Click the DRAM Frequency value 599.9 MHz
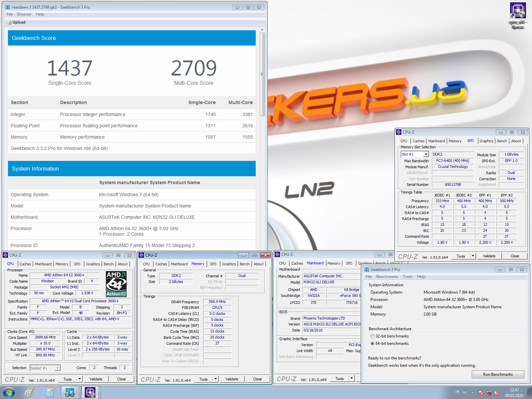 tap(217, 302)
